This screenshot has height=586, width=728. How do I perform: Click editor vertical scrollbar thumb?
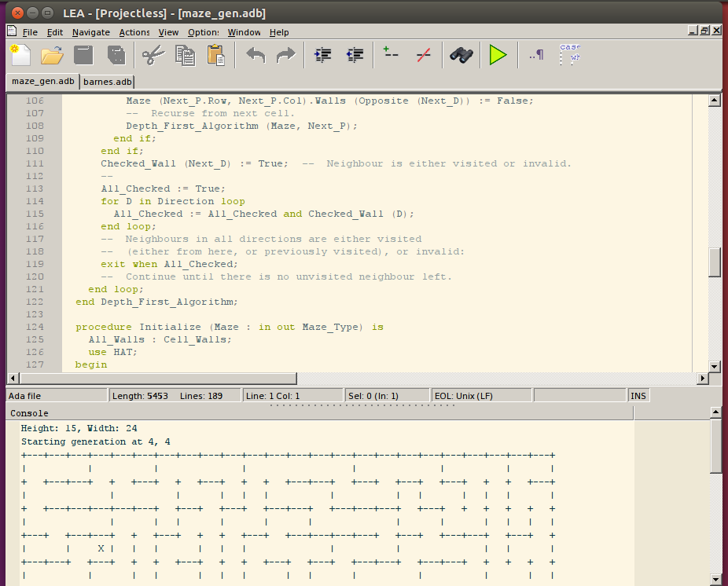715,262
